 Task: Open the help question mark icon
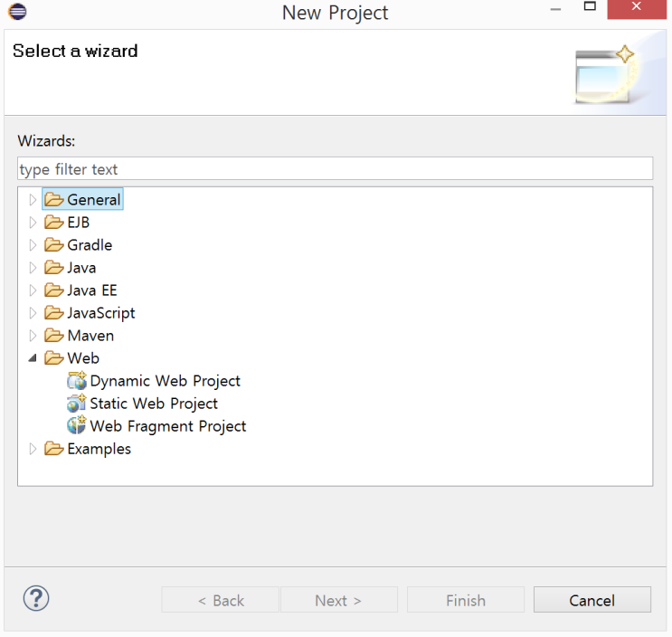[36, 598]
